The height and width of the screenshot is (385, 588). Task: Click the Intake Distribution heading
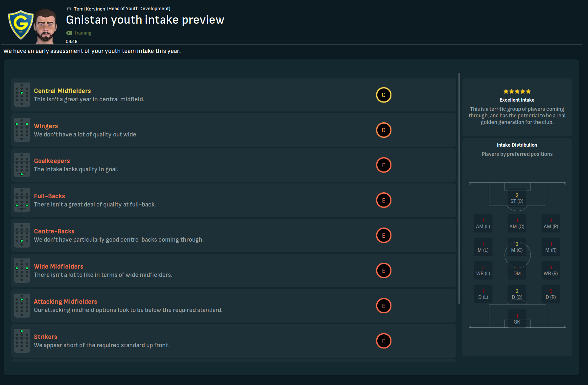[x=517, y=145]
